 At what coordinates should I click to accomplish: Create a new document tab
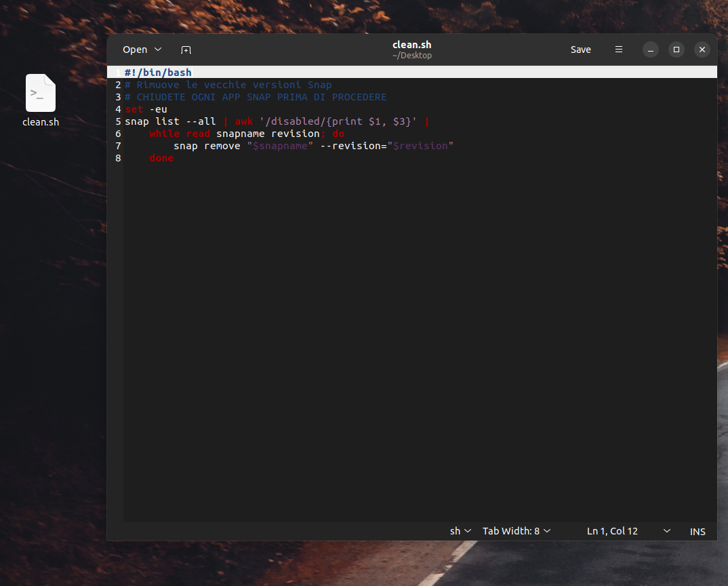[x=186, y=50]
